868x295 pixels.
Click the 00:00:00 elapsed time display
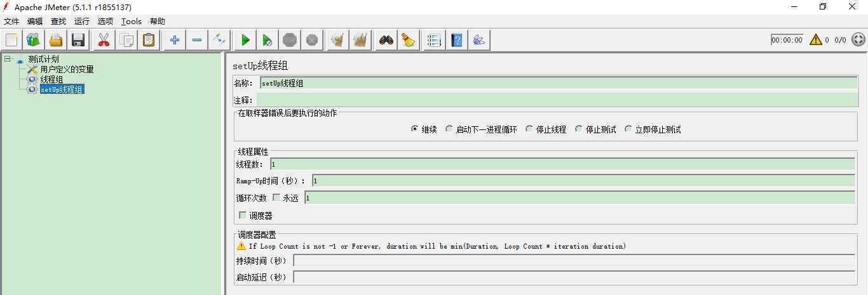(787, 40)
